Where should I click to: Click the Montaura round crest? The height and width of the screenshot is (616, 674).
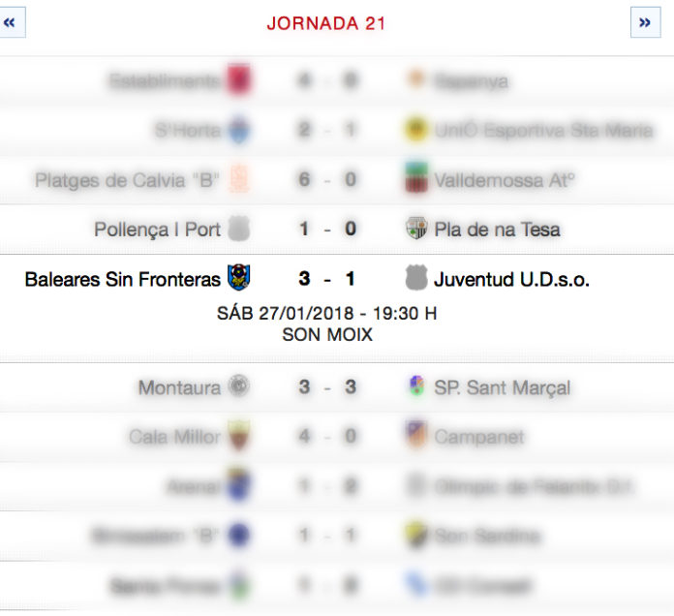(238, 385)
